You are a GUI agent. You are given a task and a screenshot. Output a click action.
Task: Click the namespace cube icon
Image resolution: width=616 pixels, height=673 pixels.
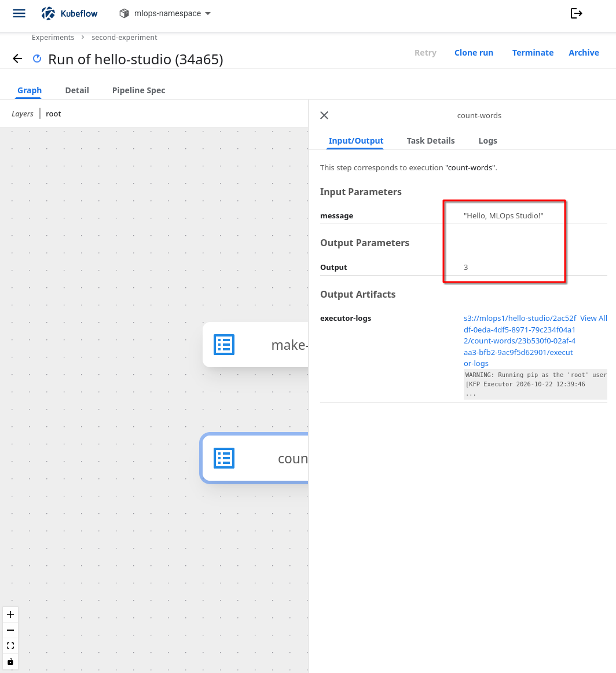click(124, 13)
